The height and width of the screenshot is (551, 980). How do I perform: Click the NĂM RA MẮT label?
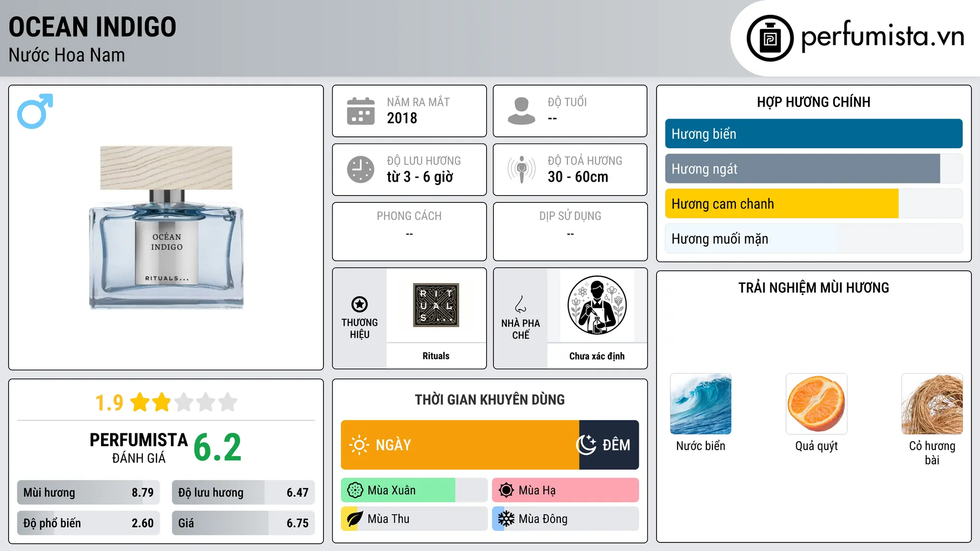tap(418, 102)
